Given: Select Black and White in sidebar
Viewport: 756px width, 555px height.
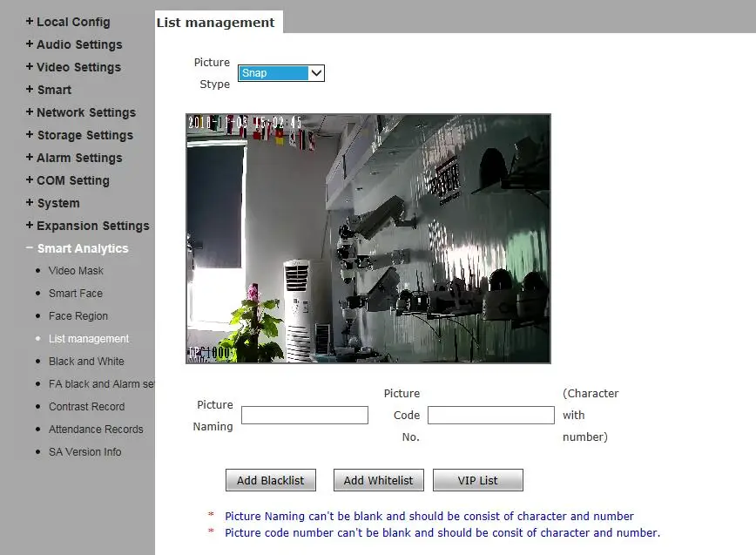Looking at the screenshot, I should coord(86,362).
